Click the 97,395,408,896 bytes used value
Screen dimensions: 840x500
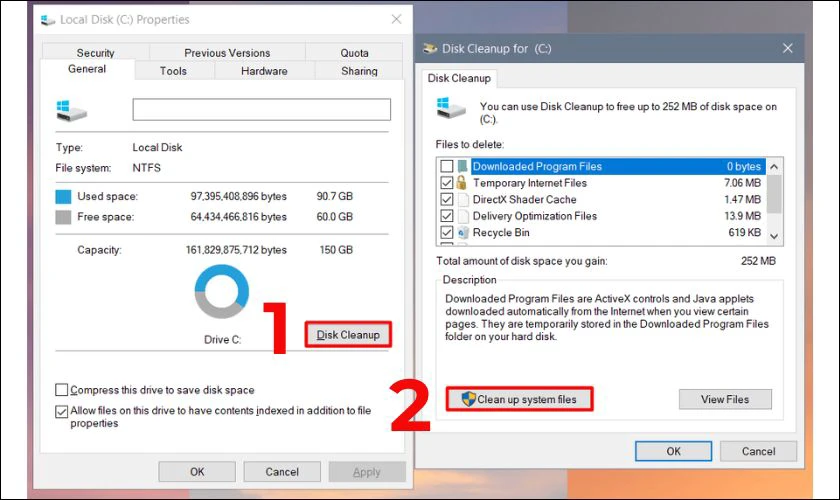[238, 196]
